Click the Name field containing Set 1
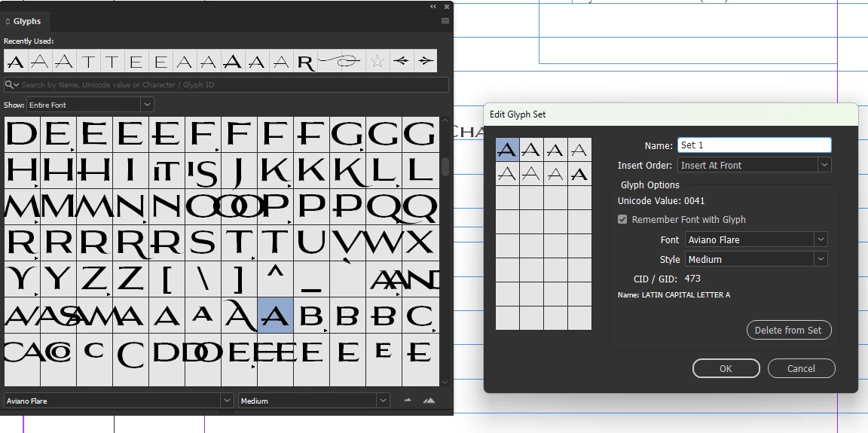 coord(754,145)
